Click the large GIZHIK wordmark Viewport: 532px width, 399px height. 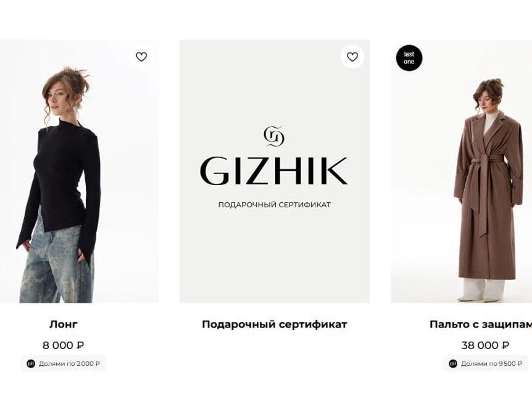coord(273,171)
